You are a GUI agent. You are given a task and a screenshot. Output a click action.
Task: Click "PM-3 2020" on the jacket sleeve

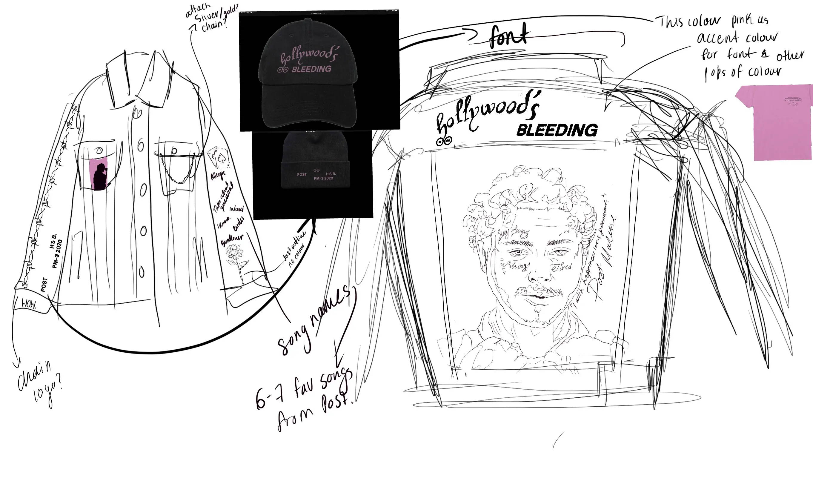click(x=57, y=254)
